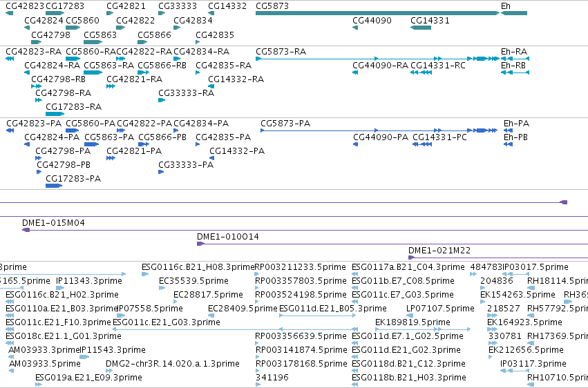Select the Eh-RB transcript label
Image resolution: width=588 pixels, height=388 pixels.
point(513,65)
